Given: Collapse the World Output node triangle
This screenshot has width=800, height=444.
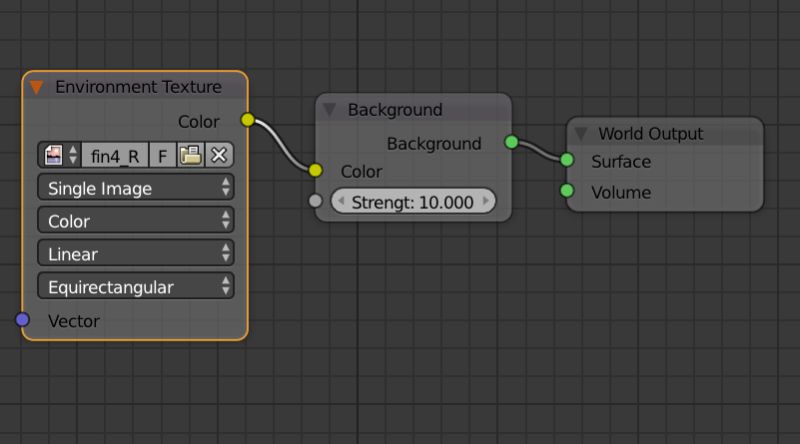Looking at the screenshot, I should click(x=581, y=134).
